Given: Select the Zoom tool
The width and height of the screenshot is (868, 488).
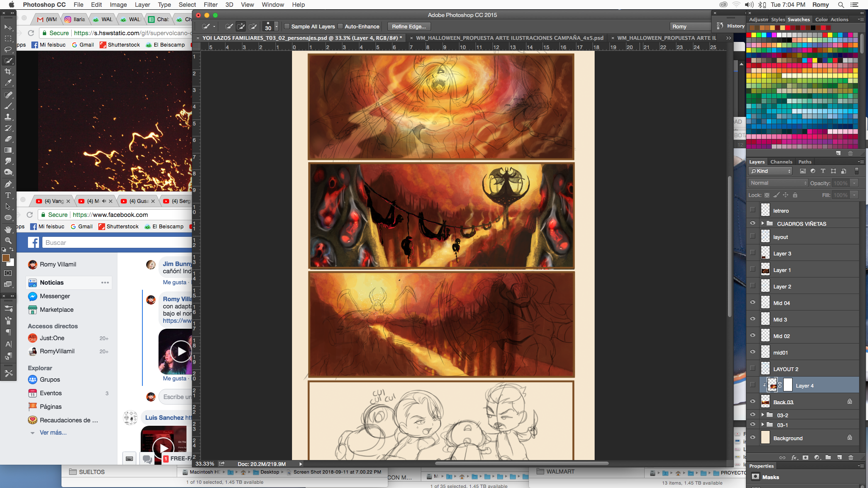Looking at the screenshot, I should pyautogui.click(x=8, y=240).
